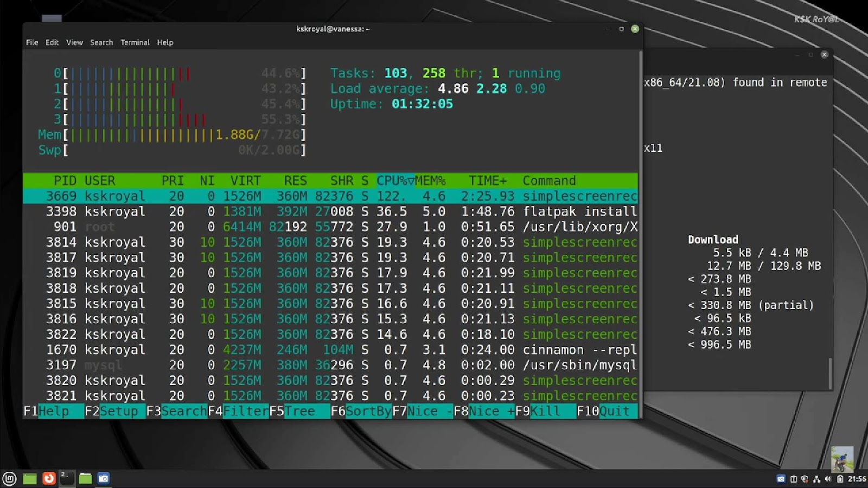The image size is (868, 488).
Task: Click the volume speaker tray icon
Action: [827, 479]
